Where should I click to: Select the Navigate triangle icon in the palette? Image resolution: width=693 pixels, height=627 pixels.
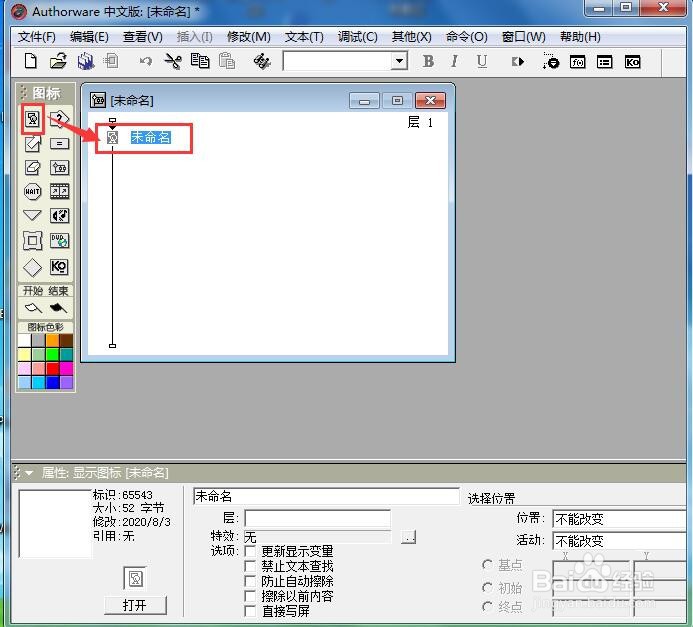32,215
